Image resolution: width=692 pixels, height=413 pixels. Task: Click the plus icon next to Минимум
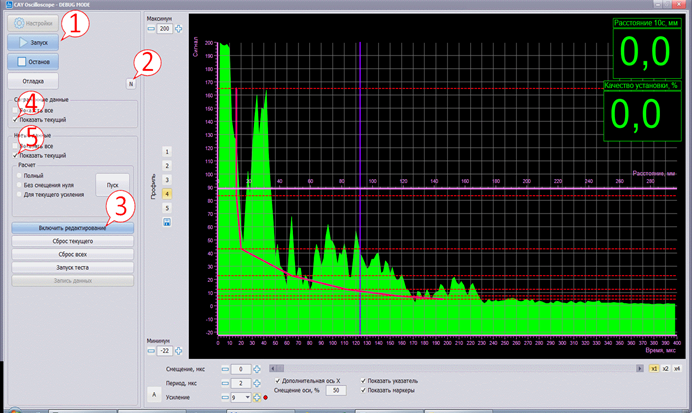click(179, 351)
